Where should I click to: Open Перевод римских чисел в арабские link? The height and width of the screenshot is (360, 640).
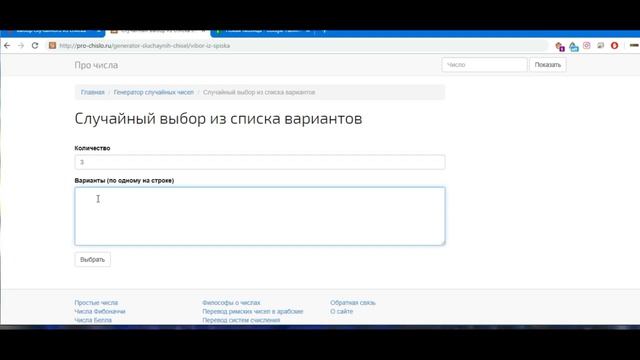click(x=253, y=311)
